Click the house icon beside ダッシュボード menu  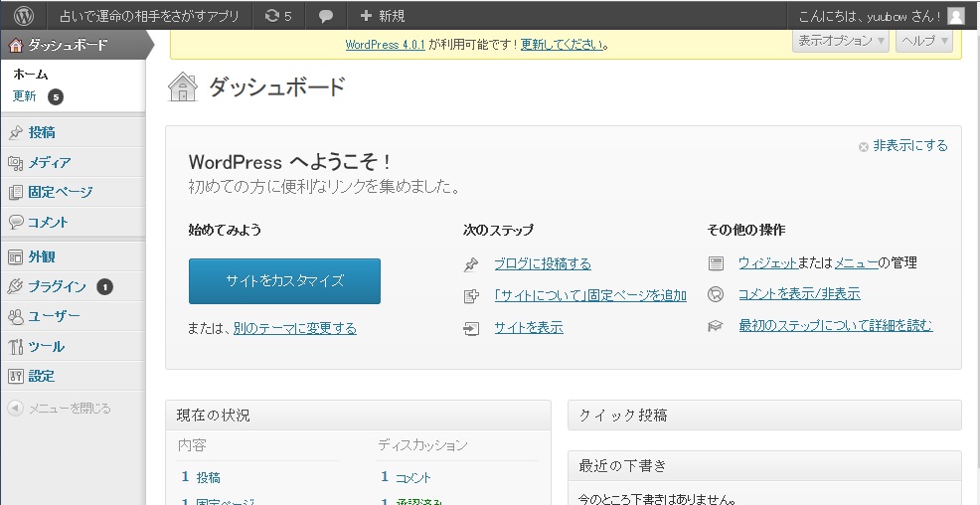point(16,45)
